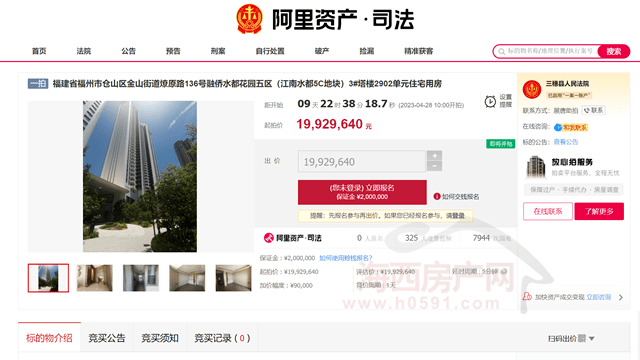Click the 登录 link in the reminder
This screenshot has height=360, width=640.
(459, 216)
